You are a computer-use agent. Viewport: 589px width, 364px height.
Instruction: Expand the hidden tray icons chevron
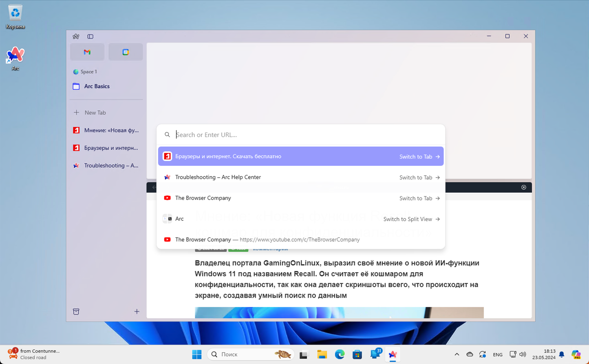(x=457, y=355)
